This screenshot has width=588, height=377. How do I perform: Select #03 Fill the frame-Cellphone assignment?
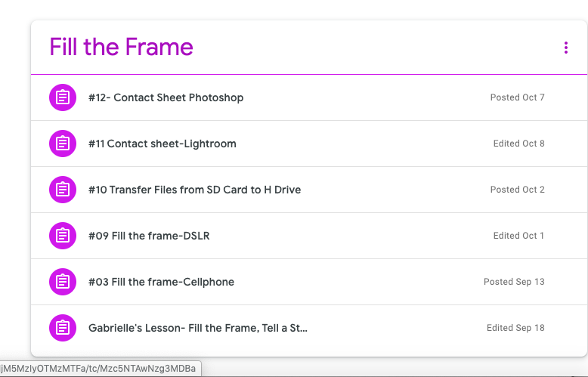tap(161, 282)
